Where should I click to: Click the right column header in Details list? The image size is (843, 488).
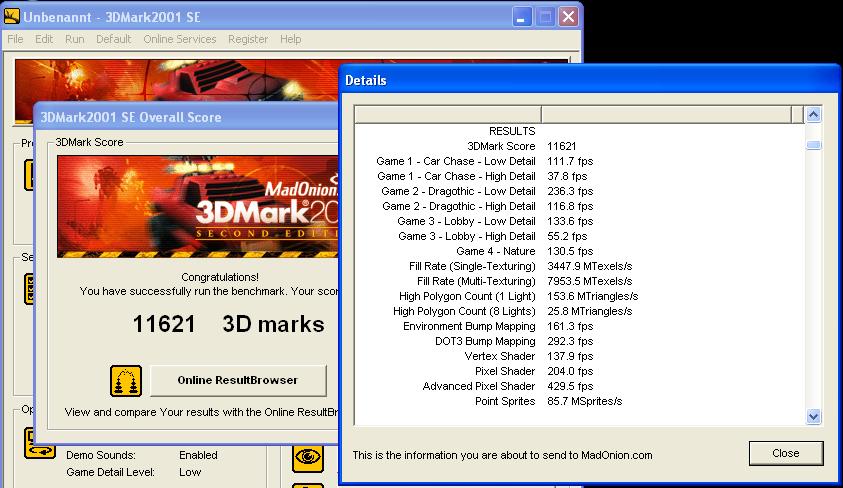[666, 114]
